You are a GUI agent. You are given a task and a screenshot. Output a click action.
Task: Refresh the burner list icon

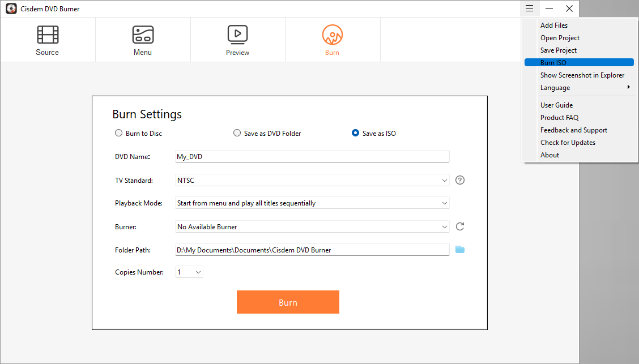(x=459, y=226)
